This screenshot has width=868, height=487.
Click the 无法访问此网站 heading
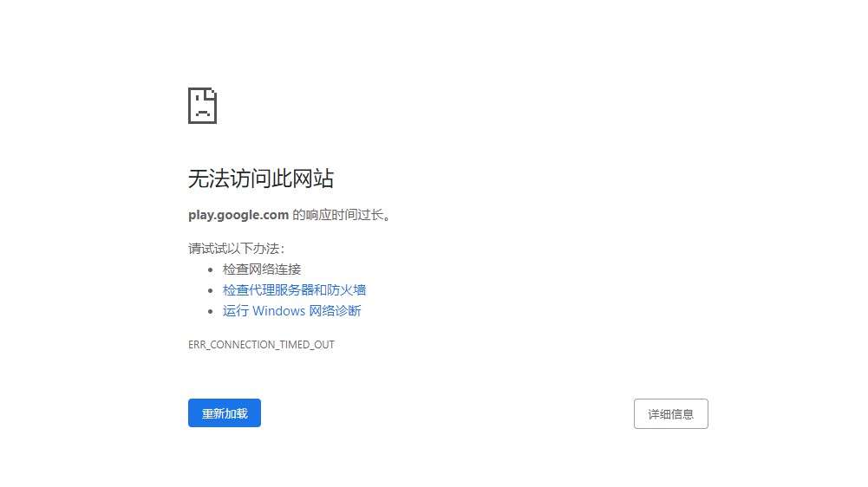pyautogui.click(x=261, y=179)
